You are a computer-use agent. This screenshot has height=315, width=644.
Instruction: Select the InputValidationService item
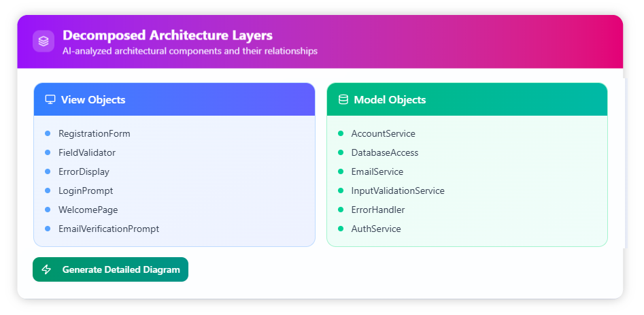coord(397,190)
